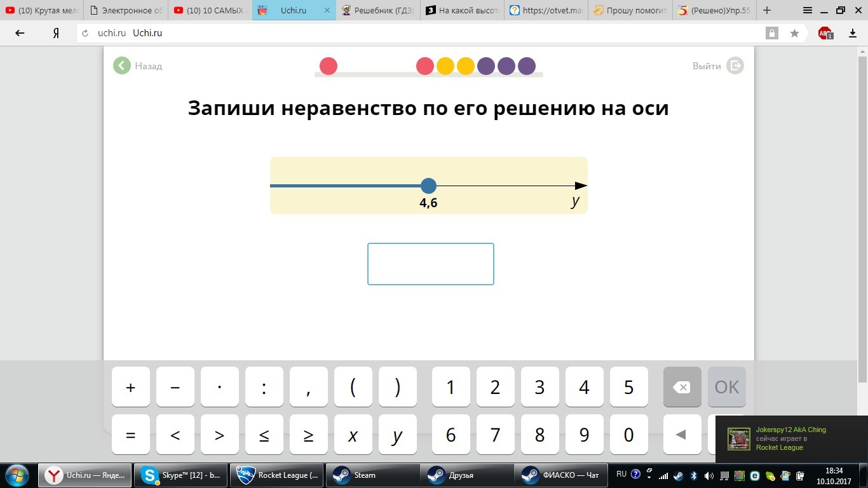Click the bookmark star in the address bar
Viewport: 868px width, 488px height.
pos(794,32)
